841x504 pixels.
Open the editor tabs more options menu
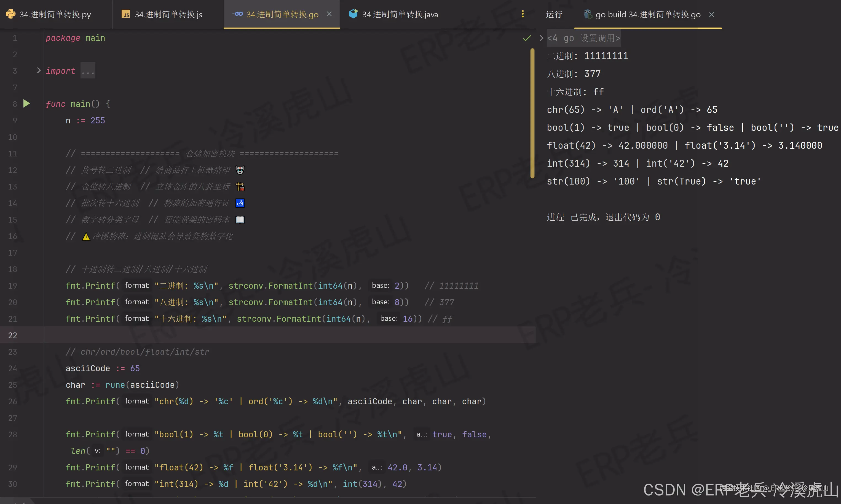[523, 14]
